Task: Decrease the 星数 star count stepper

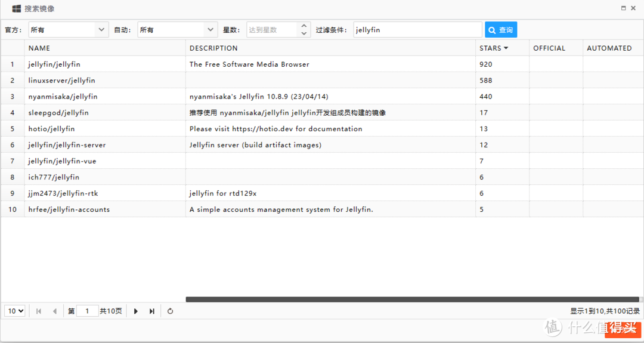Action: (x=304, y=33)
